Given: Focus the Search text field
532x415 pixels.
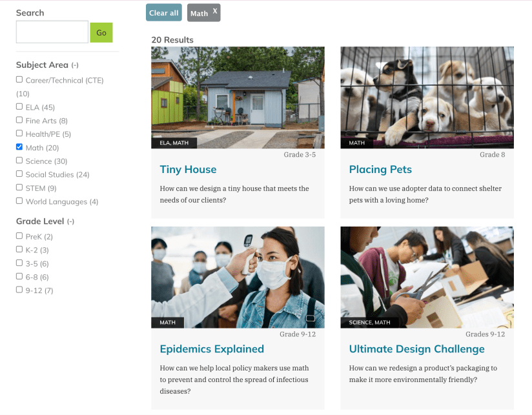Looking at the screenshot, I should (52, 32).
